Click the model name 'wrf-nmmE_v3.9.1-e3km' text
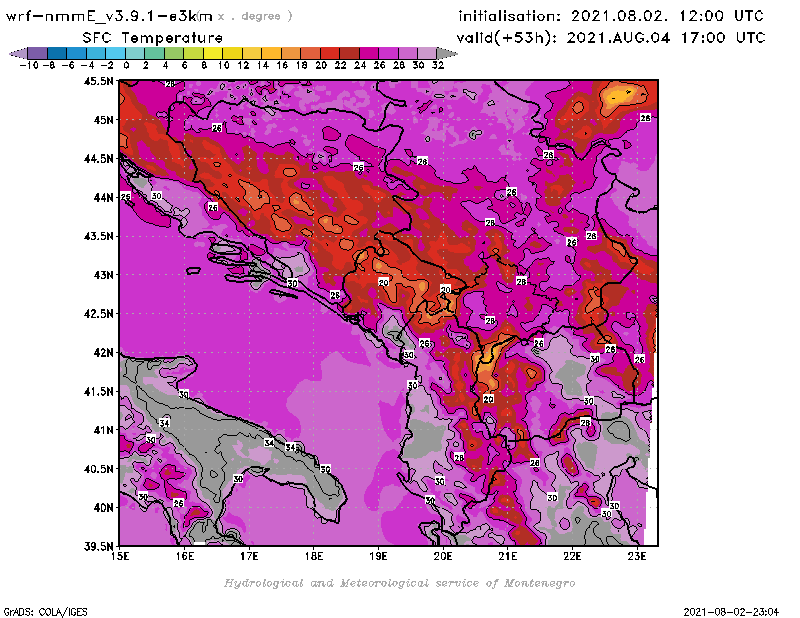 pyautogui.click(x=109, y=16)
